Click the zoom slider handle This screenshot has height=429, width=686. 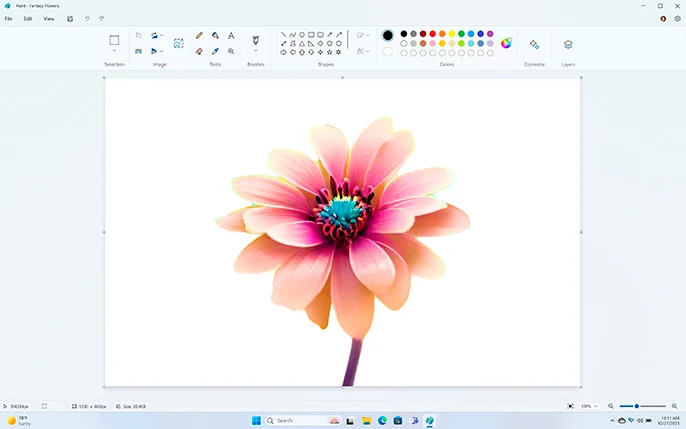pyautogui.click(x=637, y=406)
